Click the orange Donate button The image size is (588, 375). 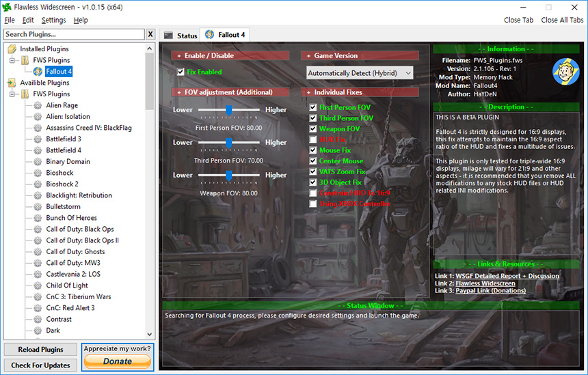point(118,361)
